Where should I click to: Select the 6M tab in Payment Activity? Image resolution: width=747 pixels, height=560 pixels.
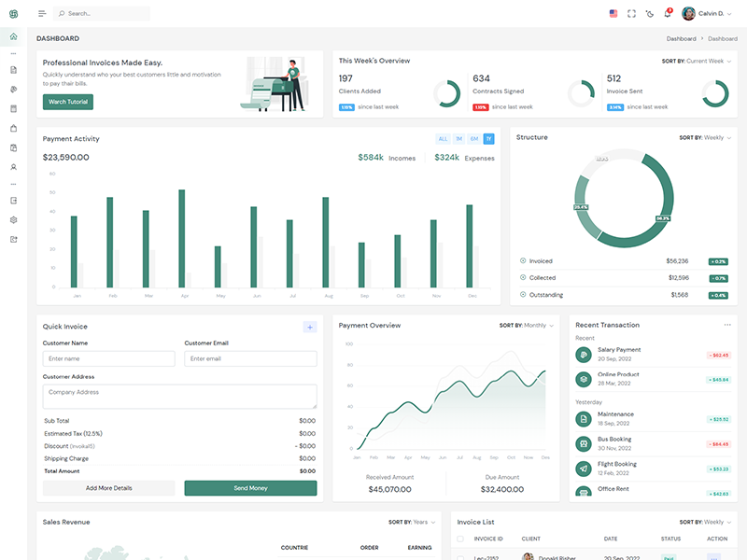(474, 139)
